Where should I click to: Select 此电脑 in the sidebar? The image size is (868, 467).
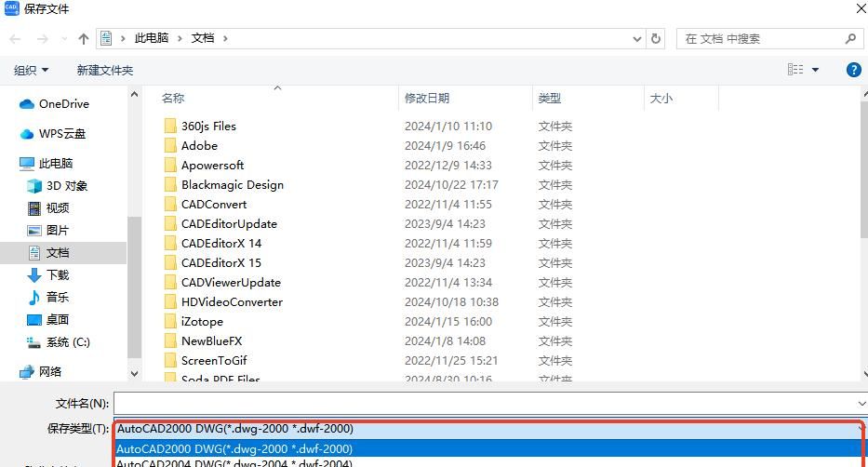46,163
